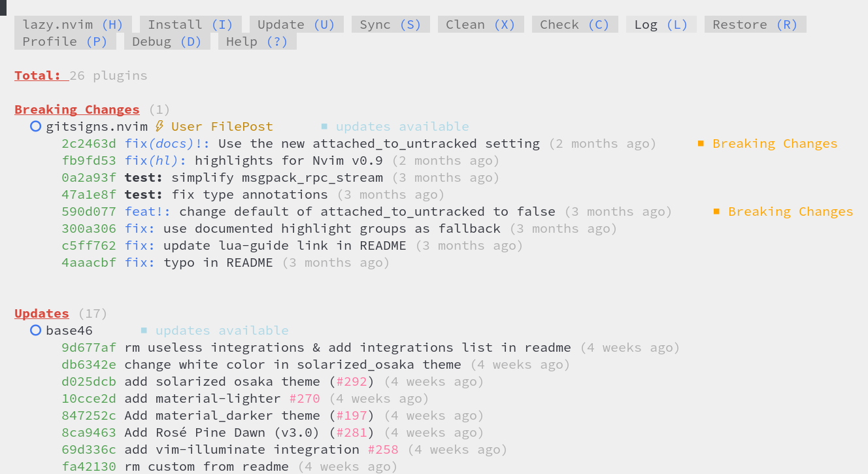This screenshot has height=474, width=868.
Task: Open issue #258 link
Action: point(383,450)
